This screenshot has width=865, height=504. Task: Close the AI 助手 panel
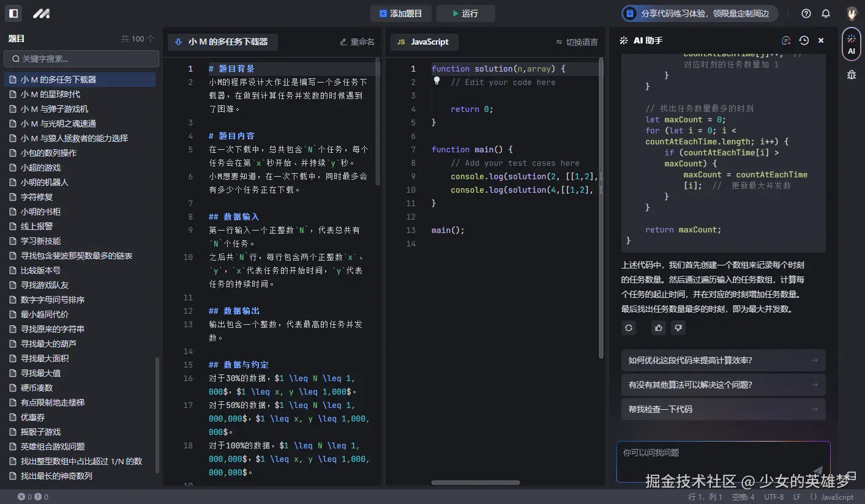click(821, 40)
